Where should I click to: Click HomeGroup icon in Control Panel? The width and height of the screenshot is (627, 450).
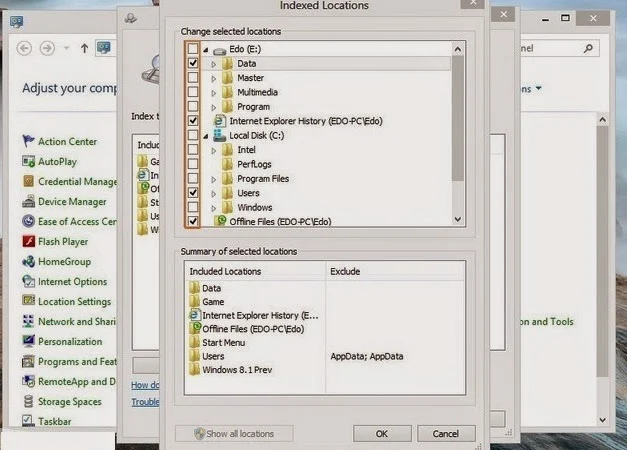pos(28,261)
